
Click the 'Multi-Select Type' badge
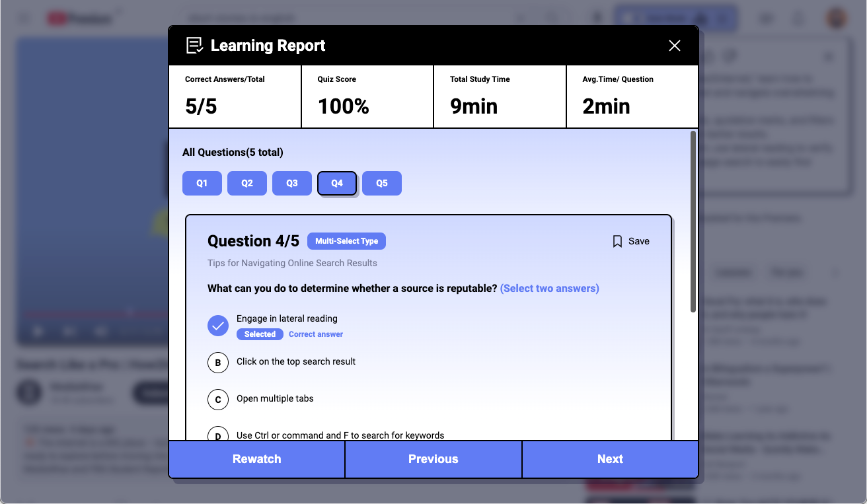(x=346, y=241)
